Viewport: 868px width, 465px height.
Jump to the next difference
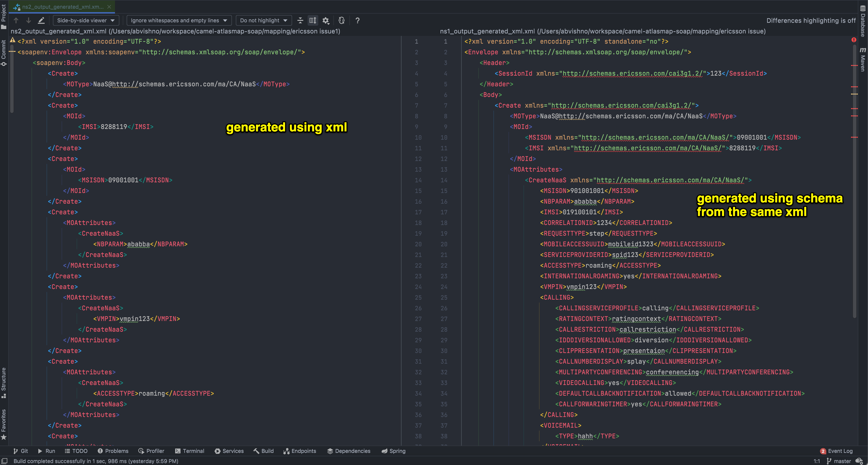click(x=29, y=20)
